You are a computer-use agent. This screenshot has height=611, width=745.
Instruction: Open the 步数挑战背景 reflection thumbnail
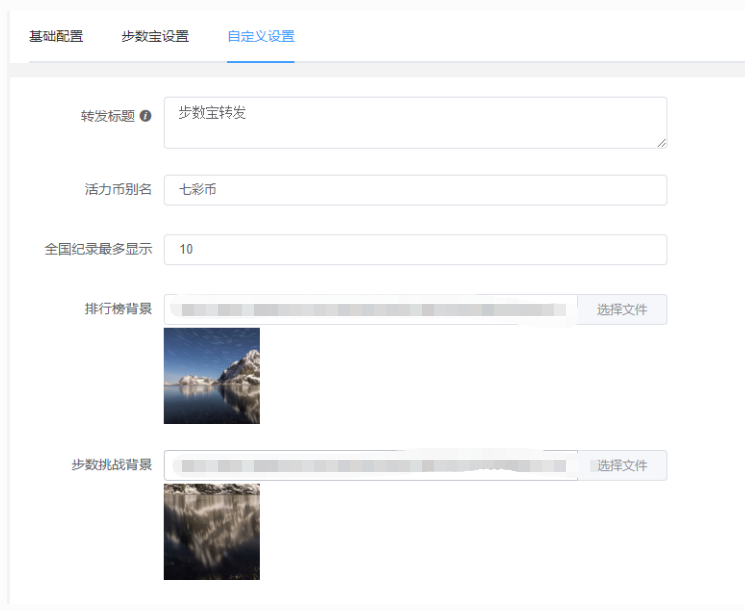[212, 532]
